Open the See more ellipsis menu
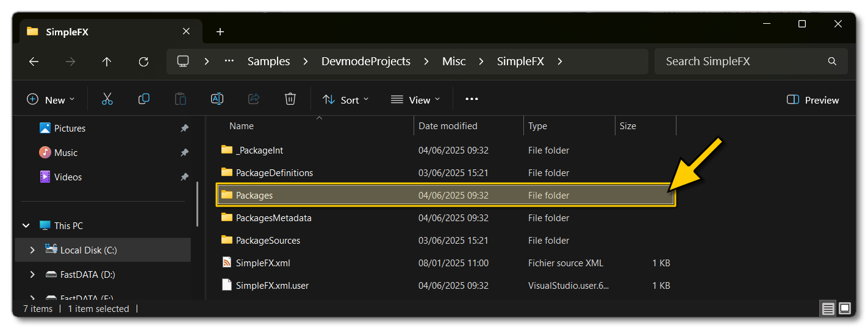This screenshot has width=868, height=329. click(x=472, y=99)
